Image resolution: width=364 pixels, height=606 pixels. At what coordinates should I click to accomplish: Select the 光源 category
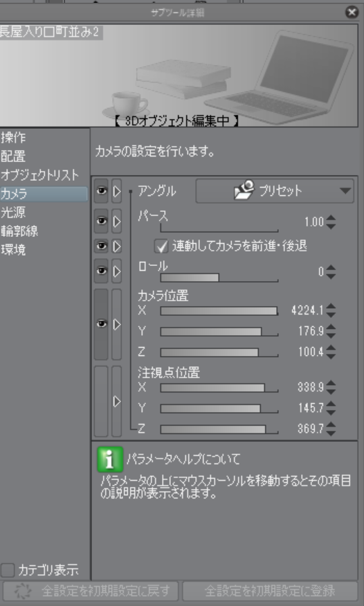pyautogui.click(x=44, y=212)
